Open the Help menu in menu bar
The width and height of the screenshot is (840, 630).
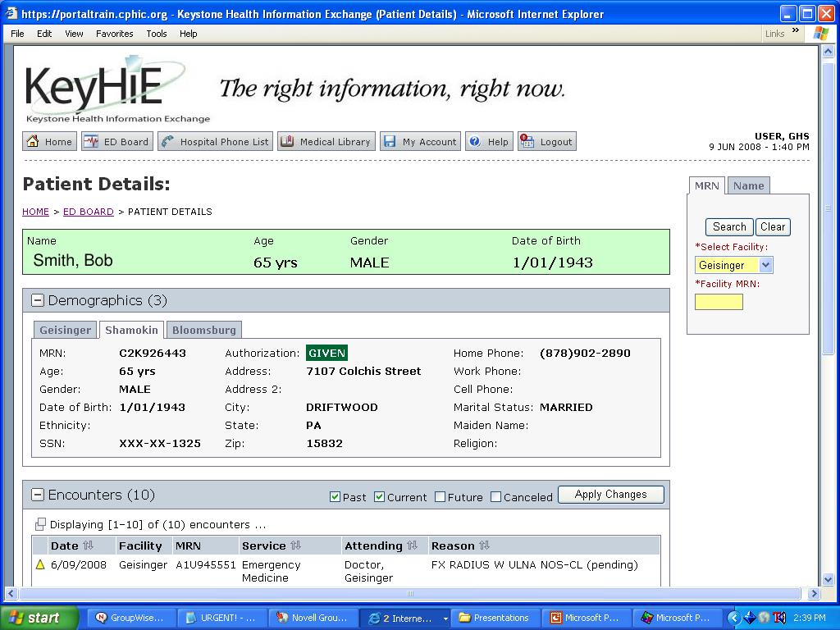(188, 34)
